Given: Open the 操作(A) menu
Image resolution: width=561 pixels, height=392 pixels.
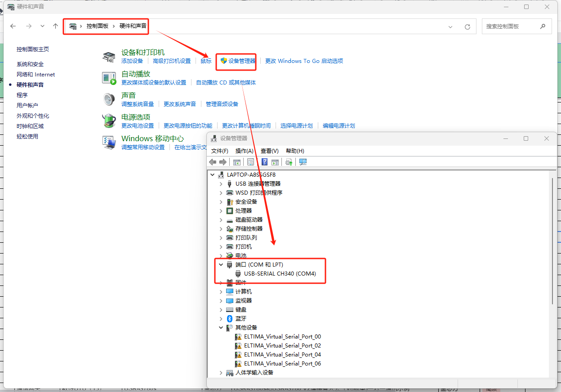Looking at the screenshot, I should pos(245,151).
